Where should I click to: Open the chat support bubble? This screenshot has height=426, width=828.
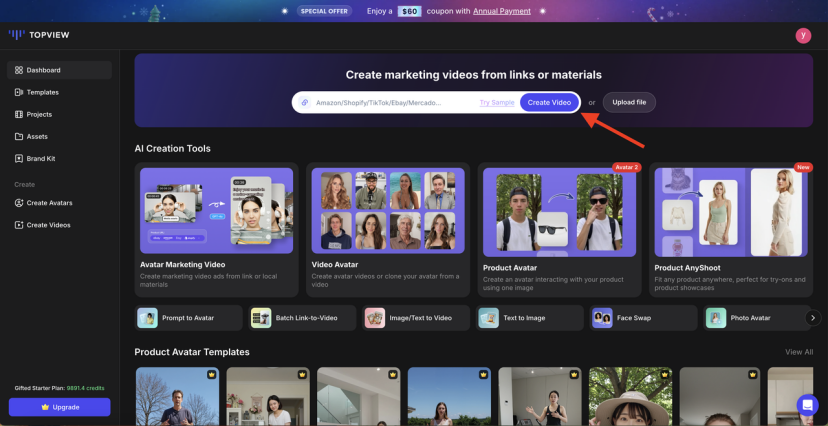point(807,405)
